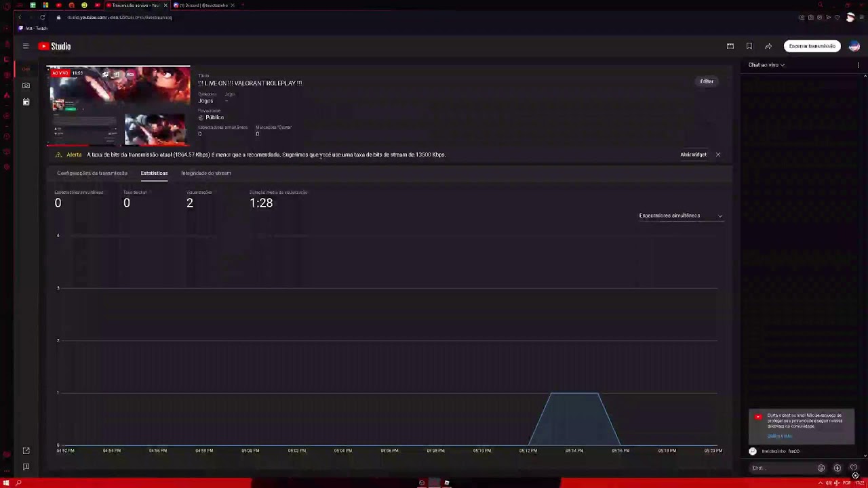
Task: Click the clip creation icon in Studio header
Action: [x=730, y=46]
